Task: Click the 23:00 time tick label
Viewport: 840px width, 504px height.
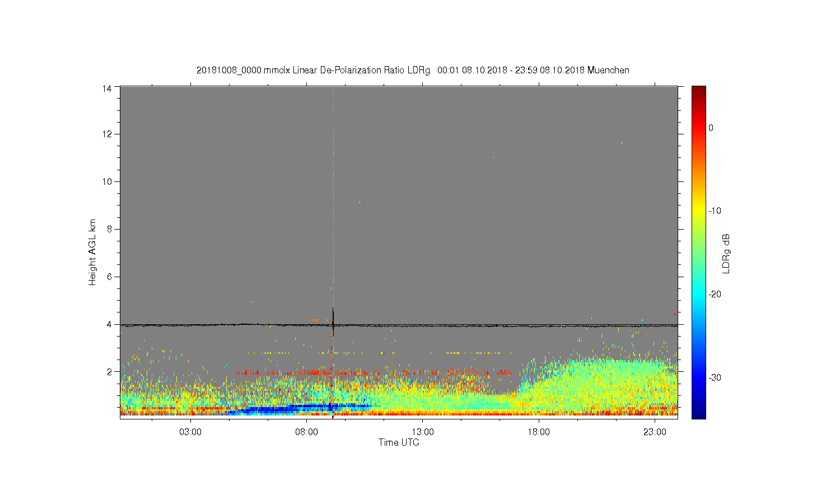Action: pos(655,432)
